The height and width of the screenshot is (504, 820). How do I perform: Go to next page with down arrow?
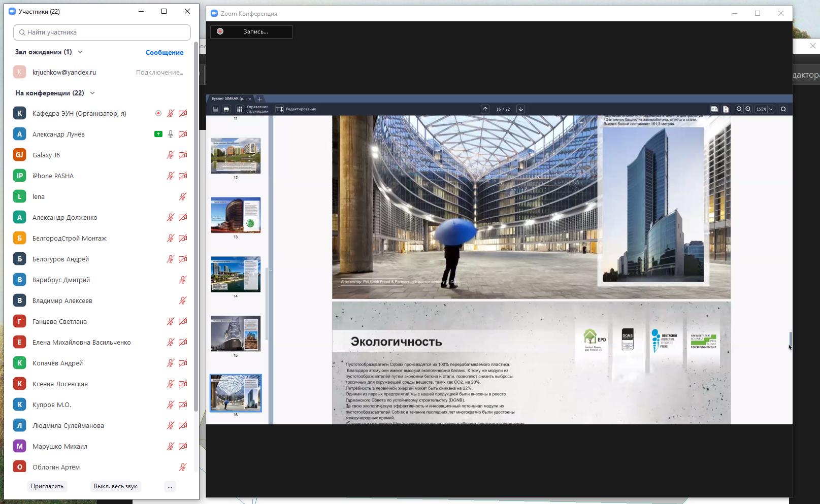pos(520,109)
